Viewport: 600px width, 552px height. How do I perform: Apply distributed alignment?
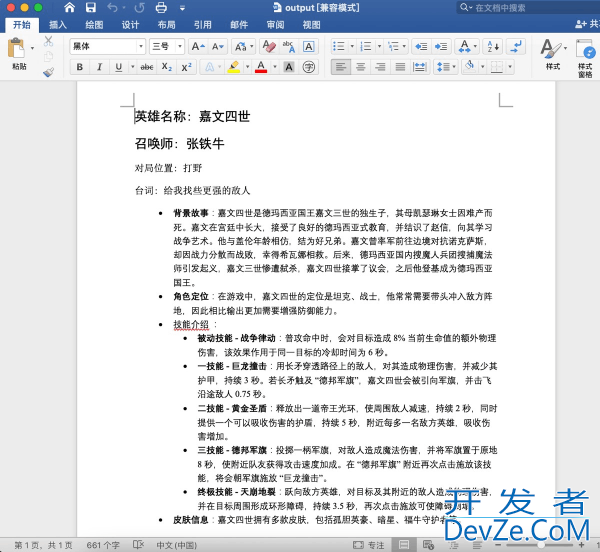pyautogui.click(x=420, y=67)
